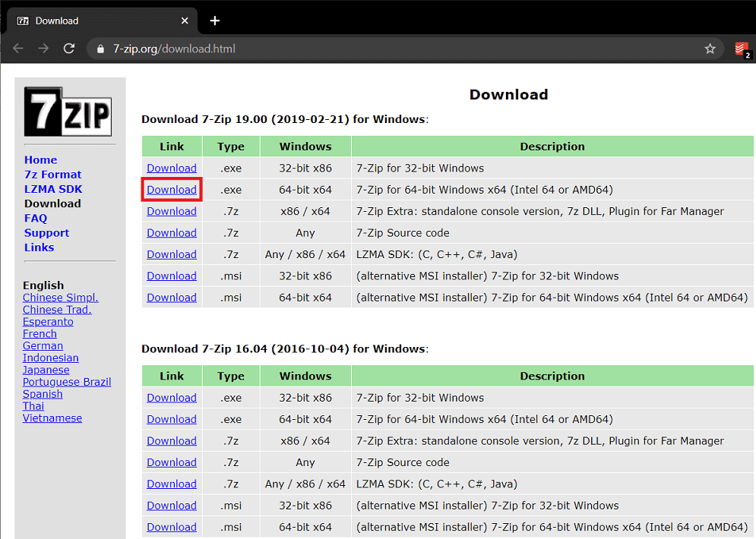Click the address bar URL field
The width and height of the screenshot is (756, 539).
coord(380,49)
